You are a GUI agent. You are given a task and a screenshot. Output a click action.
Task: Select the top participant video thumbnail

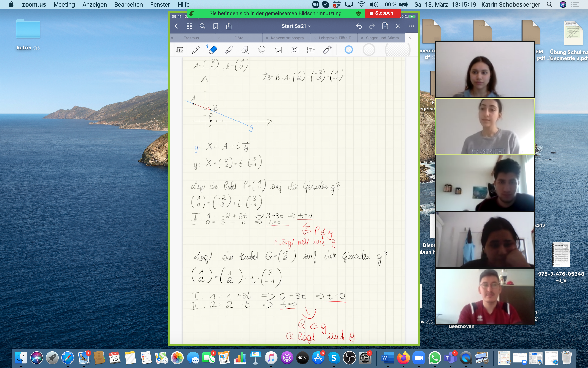pos(485,69)
